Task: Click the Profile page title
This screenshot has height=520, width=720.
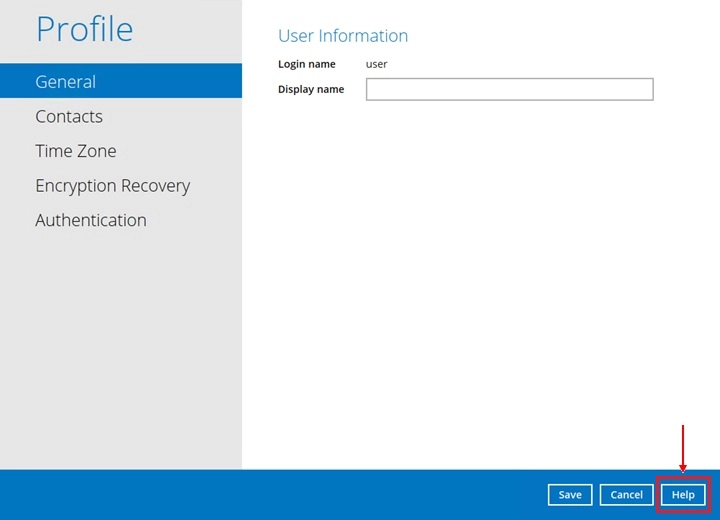Action: [x=84, y=29]
